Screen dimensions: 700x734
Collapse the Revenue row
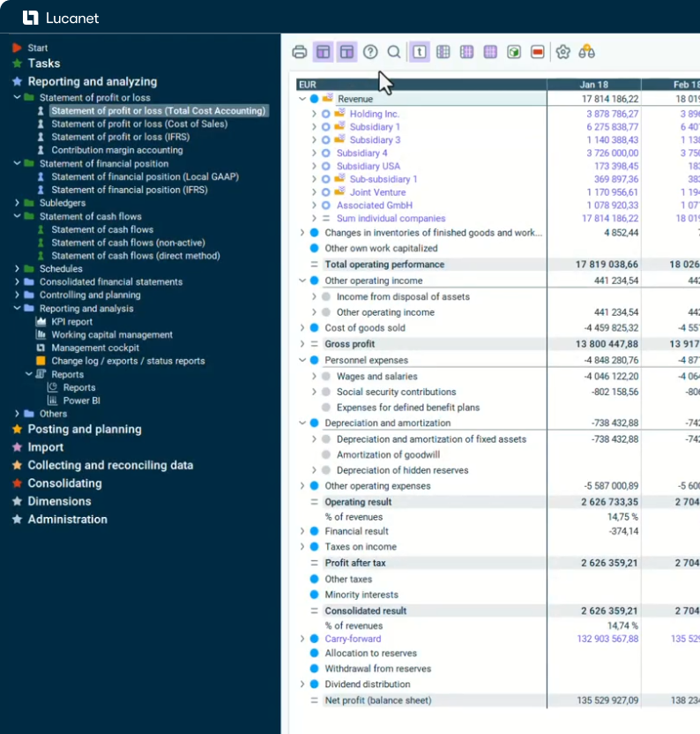[x=302, y=99]
